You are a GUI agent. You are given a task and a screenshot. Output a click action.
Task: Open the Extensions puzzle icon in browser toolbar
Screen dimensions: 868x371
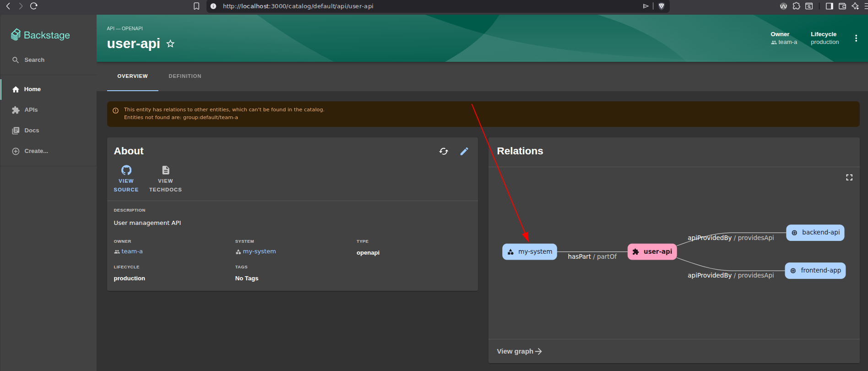click(797, 6)
